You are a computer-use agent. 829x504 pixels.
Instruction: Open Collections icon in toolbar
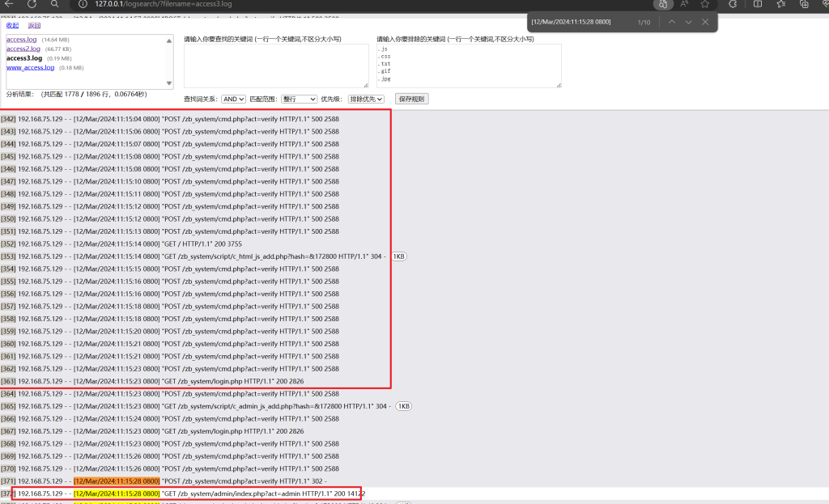804,4
